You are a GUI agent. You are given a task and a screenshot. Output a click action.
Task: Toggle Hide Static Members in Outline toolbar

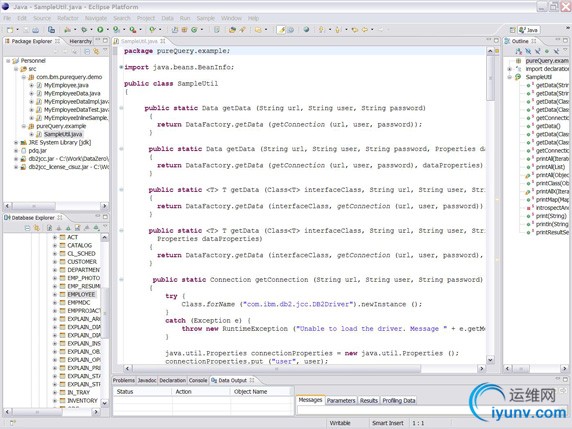537,51
